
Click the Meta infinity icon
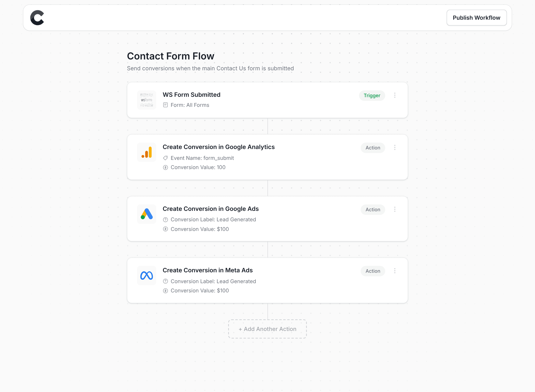point(147,275)
